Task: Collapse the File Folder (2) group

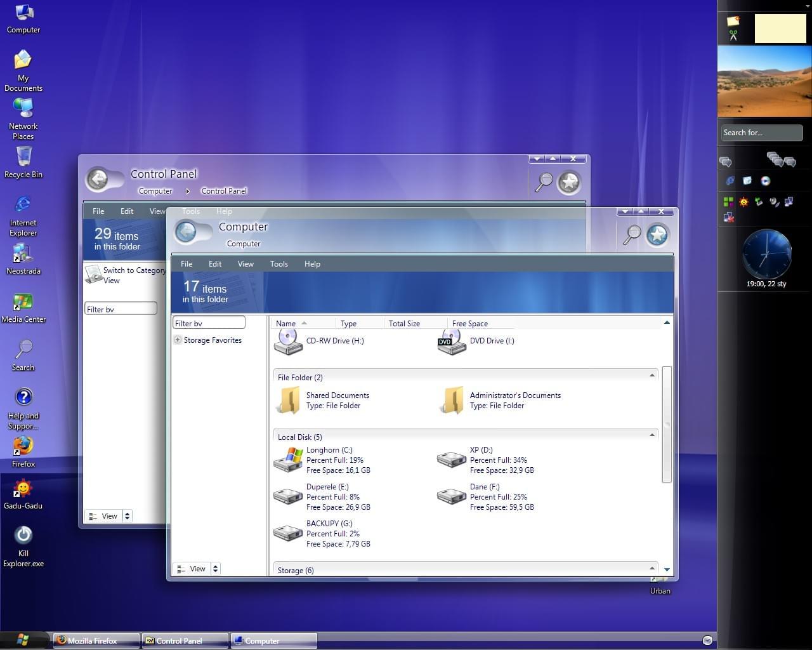Action: 652,375
